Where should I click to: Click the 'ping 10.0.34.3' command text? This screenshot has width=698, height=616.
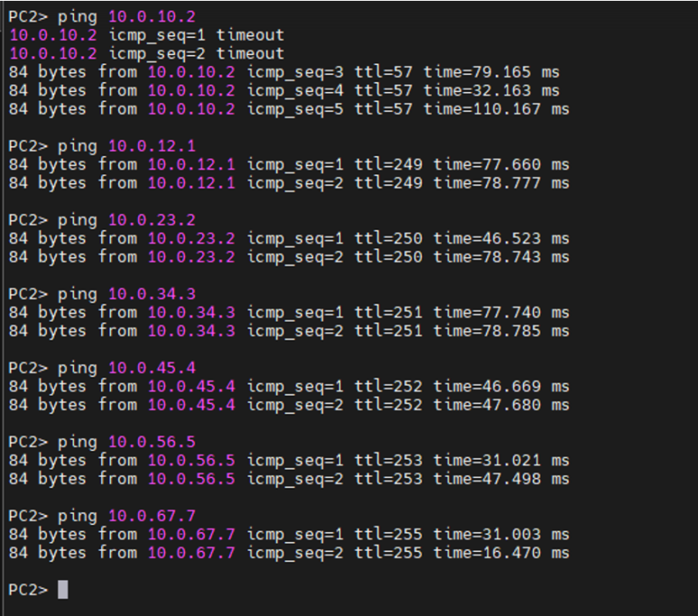coord(126,294)
